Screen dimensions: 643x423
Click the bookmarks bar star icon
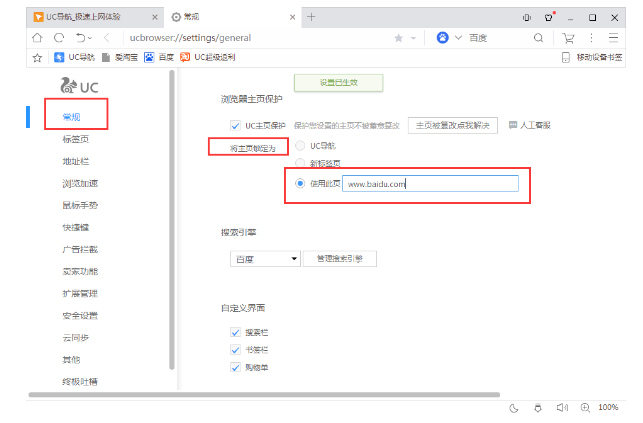(x=37, y=57)
